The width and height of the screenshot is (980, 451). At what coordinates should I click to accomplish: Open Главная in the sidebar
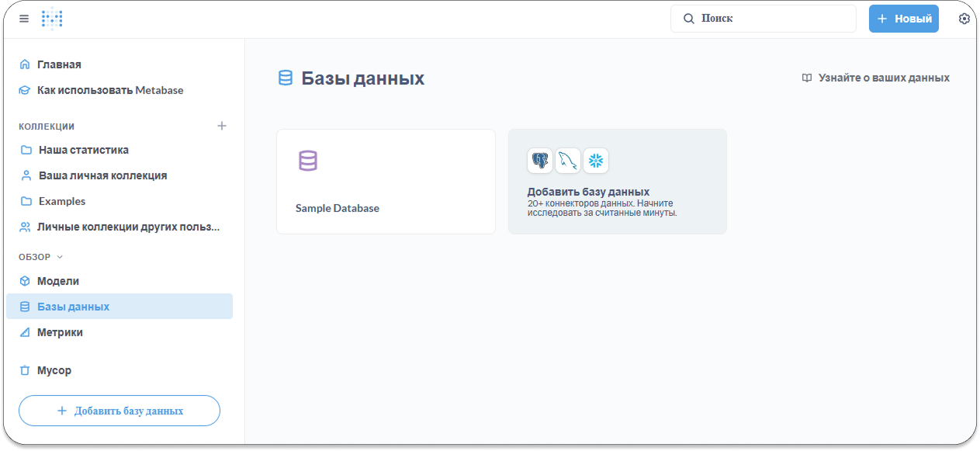pos(59,64)
